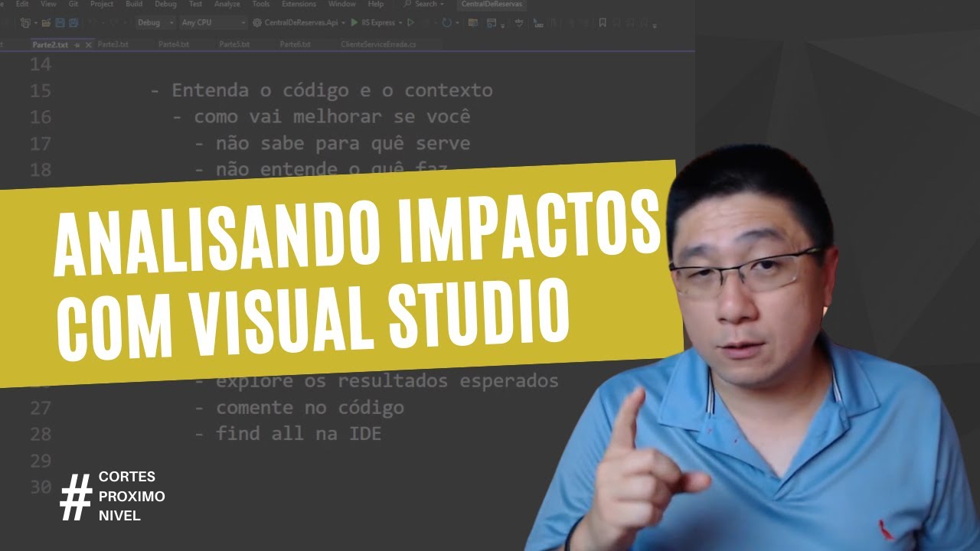
Task: Close the Parte2.txt tab
Action: point(89,44)
